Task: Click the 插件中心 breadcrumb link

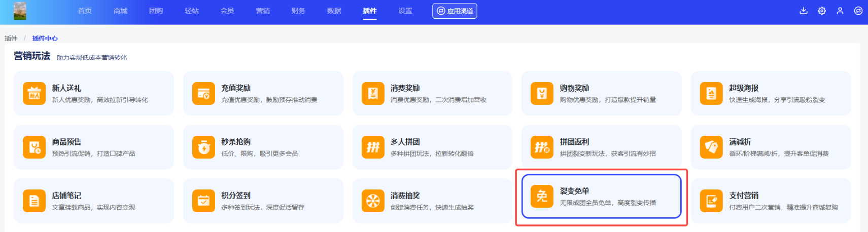Action: (45, 38)
